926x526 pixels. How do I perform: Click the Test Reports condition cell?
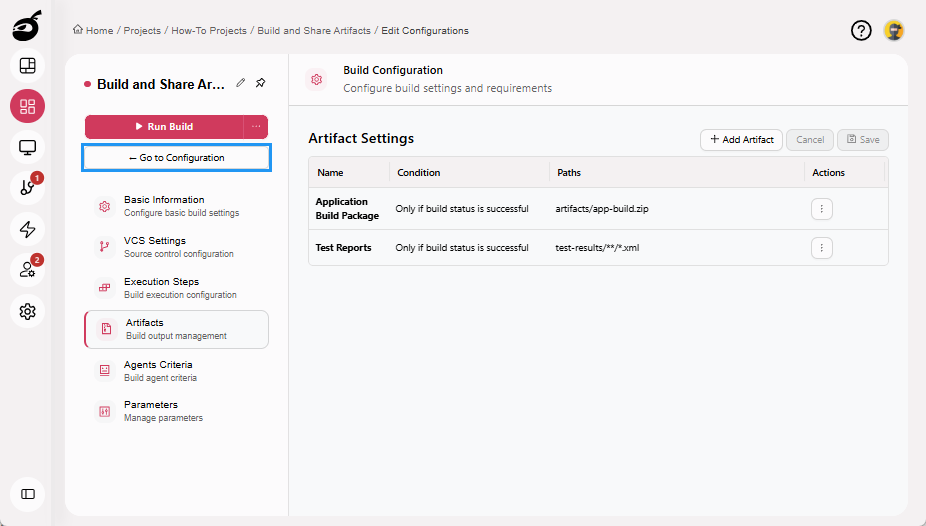462,248
